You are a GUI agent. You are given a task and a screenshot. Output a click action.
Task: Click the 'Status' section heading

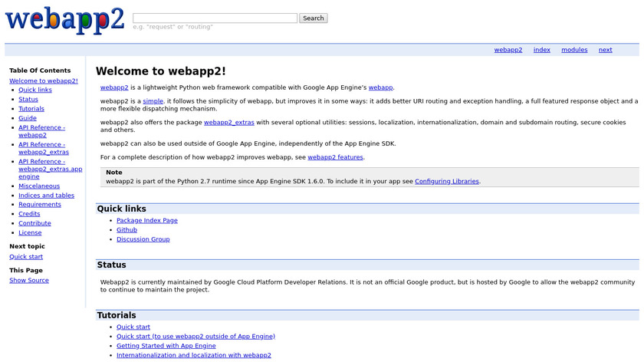click(111, 265)
